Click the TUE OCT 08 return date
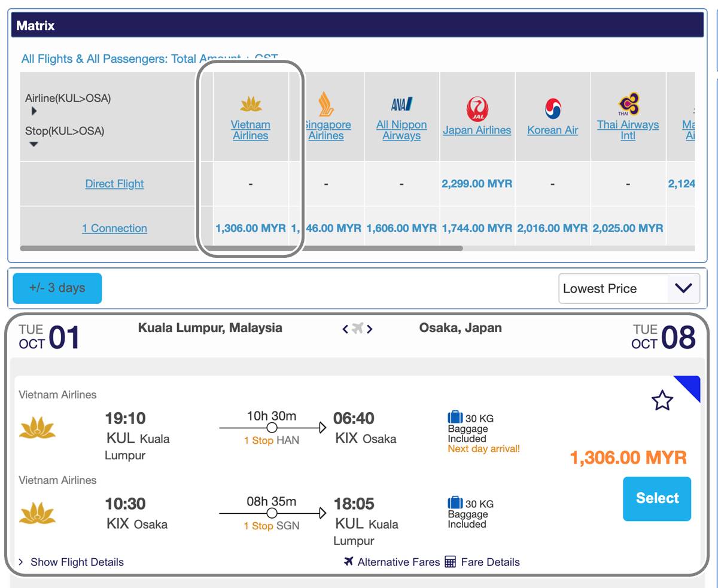The height and width of the screenshot is (588, 718). [x=664, y=337]
